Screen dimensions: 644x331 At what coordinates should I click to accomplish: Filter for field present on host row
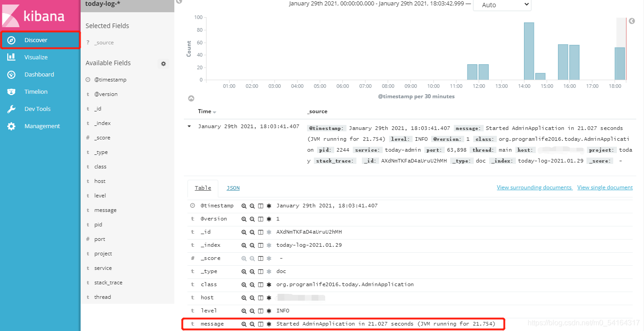[269, 298]
